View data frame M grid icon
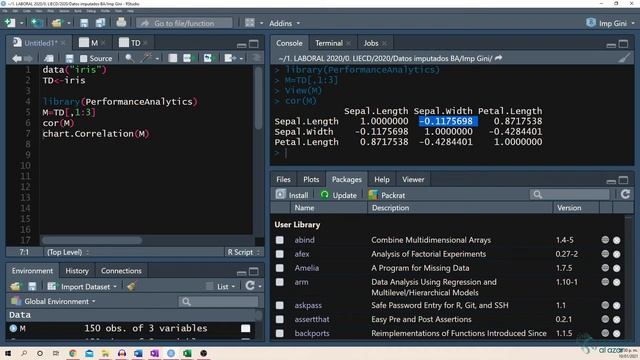This screenshot has width=640, height=360. point(245,329)
